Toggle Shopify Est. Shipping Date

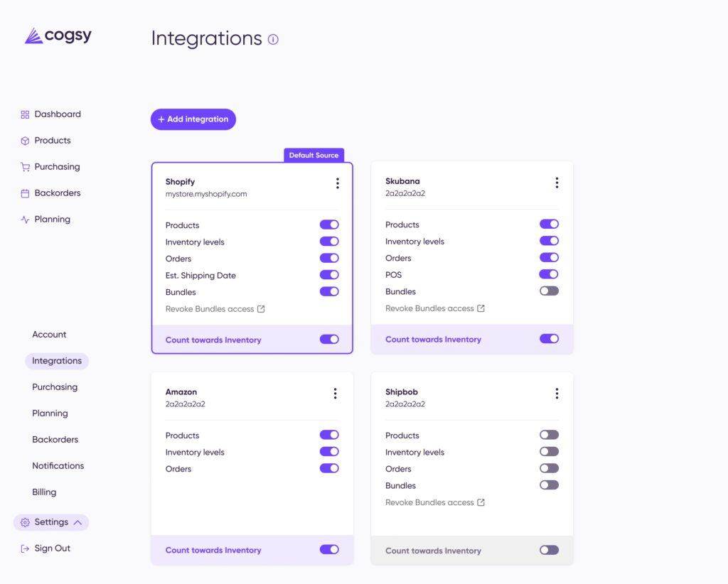[329, 275]
